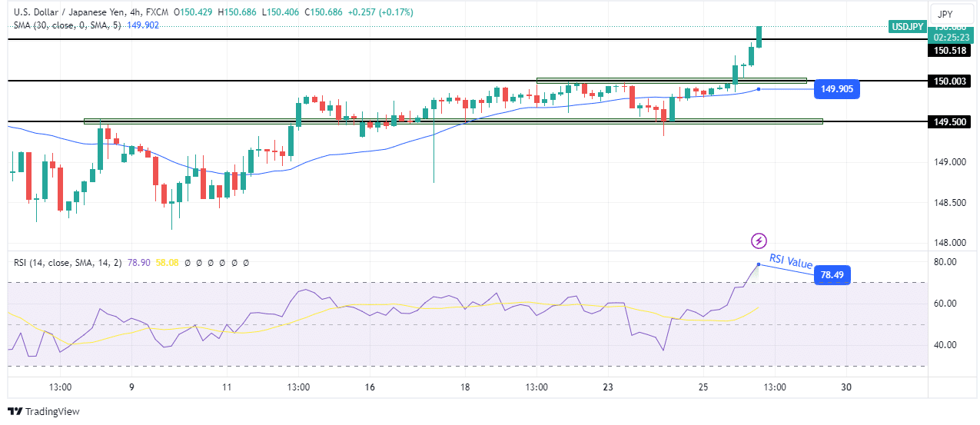The width and height of the screenshot is (980, 425).
Task: Click the 30 date label on time axis
Action: tap(846, 387)
